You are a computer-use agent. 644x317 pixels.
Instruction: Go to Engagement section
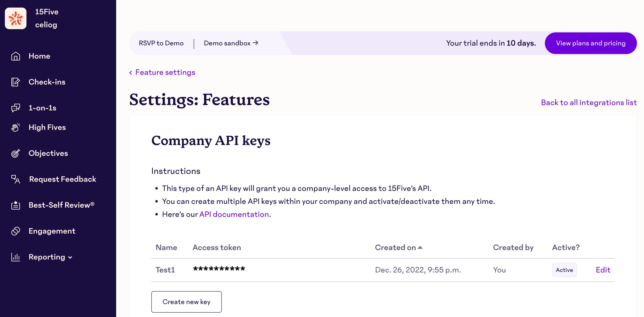(52, 231)
